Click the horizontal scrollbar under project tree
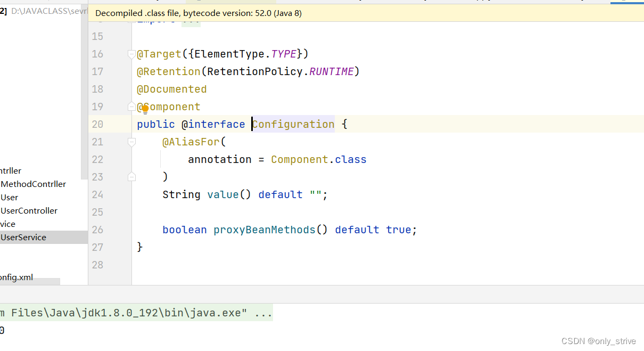 click(30, 281)
